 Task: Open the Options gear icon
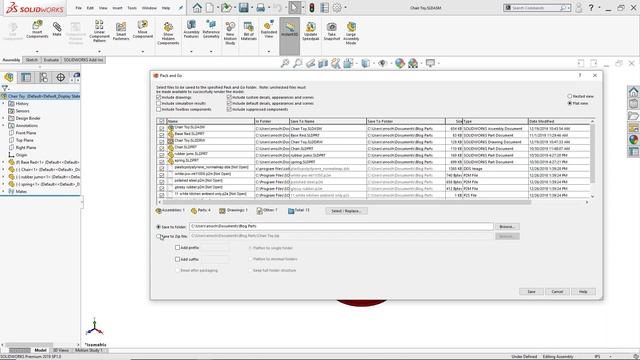coord(337,8)
